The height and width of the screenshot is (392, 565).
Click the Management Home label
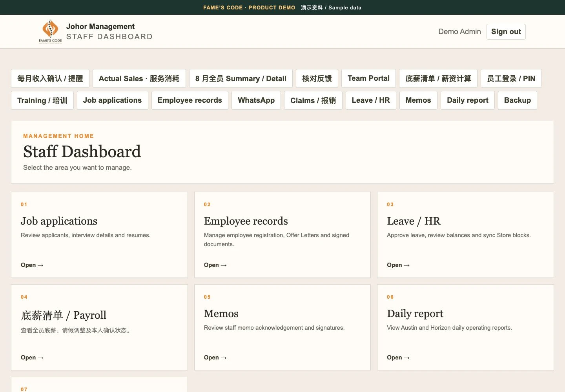click(x=58, y=136)
